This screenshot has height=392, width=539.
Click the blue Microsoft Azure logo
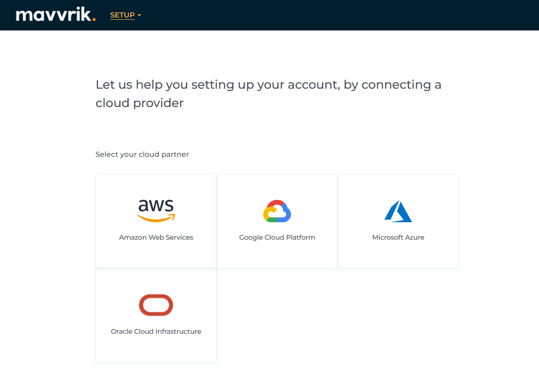click(x=398, y=211)
